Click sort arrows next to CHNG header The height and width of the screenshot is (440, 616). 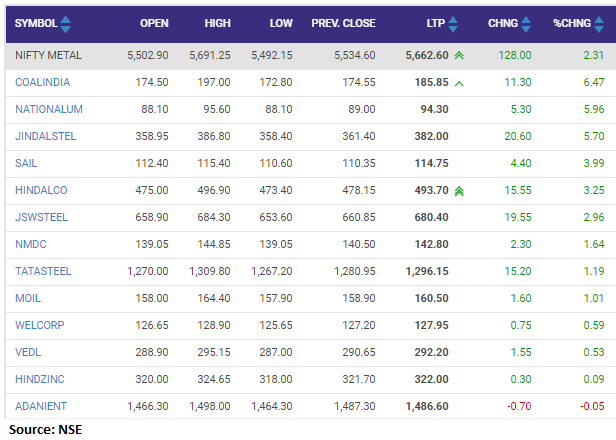(x=530, y=23)
